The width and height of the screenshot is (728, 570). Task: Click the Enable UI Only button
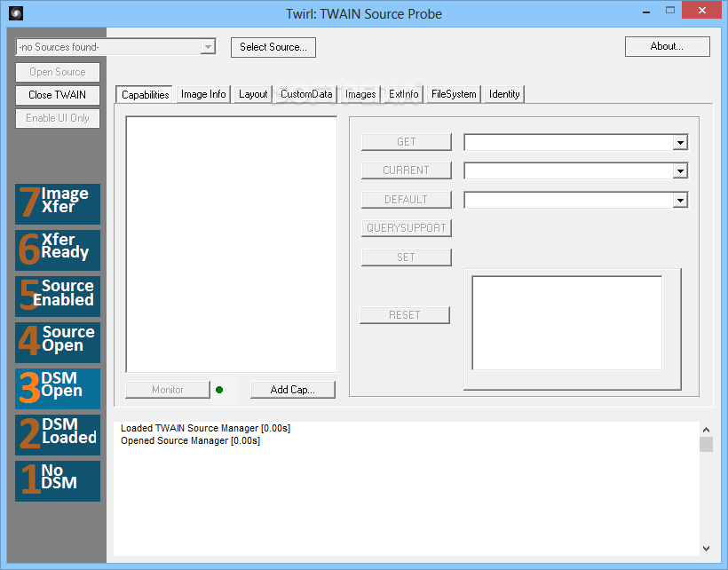click(58, 118)
